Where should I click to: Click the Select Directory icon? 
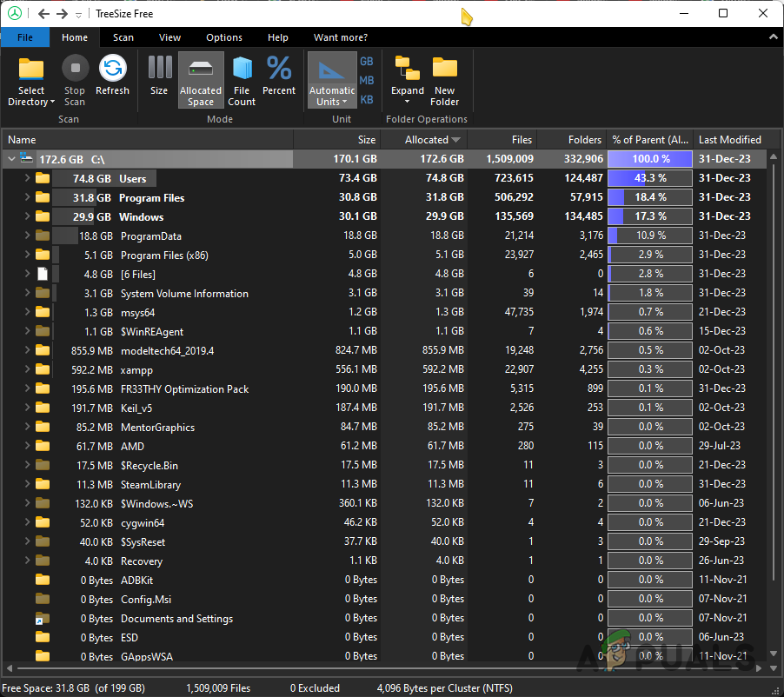pyautogui.click(x=31, y=70)
